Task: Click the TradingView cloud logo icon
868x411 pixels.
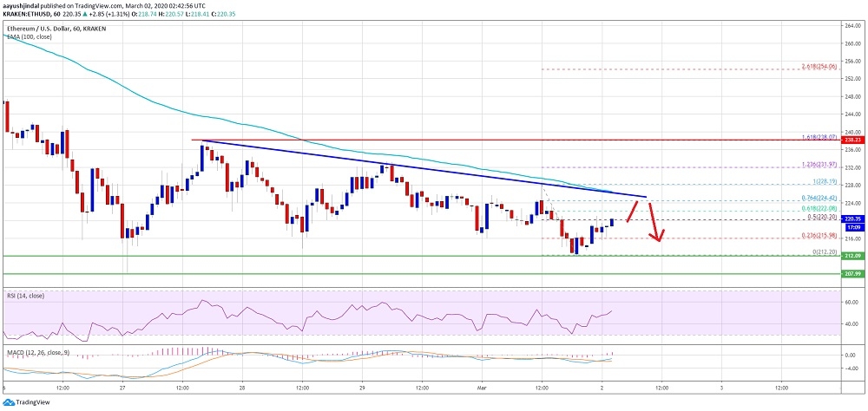Action: (8, 402)
